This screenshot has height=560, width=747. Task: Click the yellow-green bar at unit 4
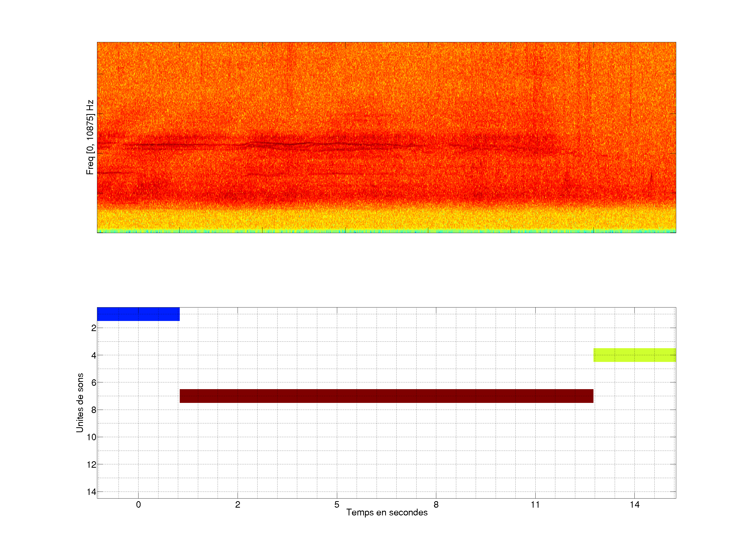tap(634, 355)
